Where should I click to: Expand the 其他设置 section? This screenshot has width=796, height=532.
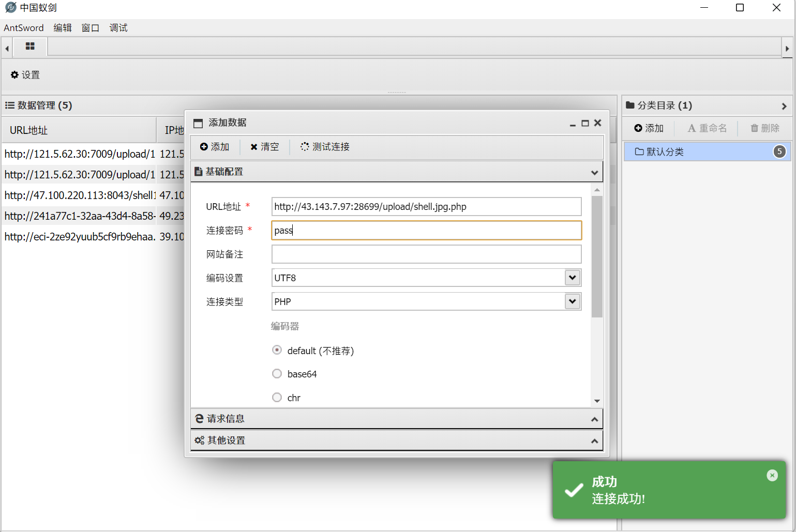point(397,440)
